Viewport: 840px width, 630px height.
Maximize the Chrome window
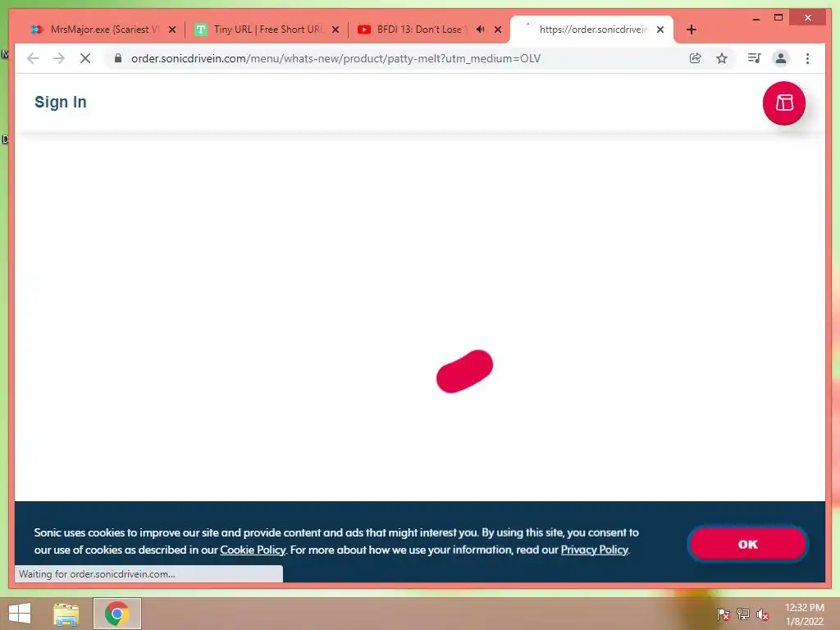(x=778, y=18)
